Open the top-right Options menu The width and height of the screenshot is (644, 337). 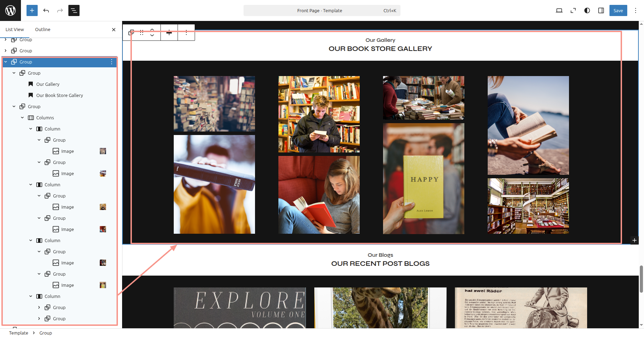tap(636, 10)
